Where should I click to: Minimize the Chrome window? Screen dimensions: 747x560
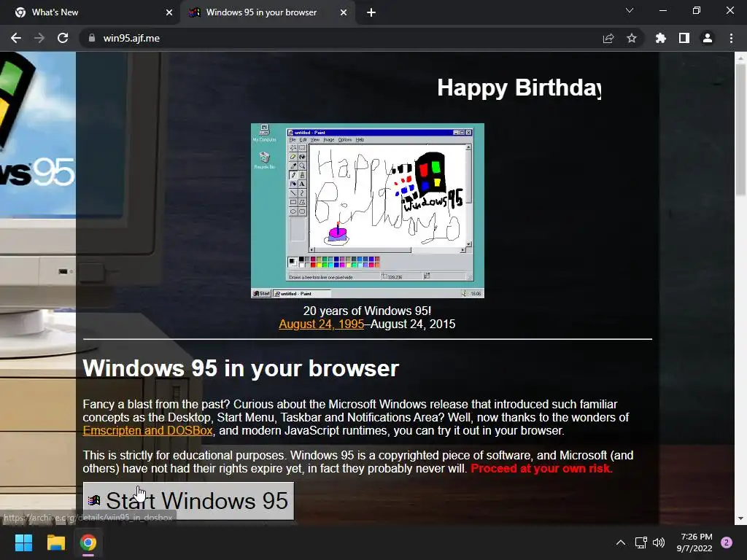(x=662, y=10)
